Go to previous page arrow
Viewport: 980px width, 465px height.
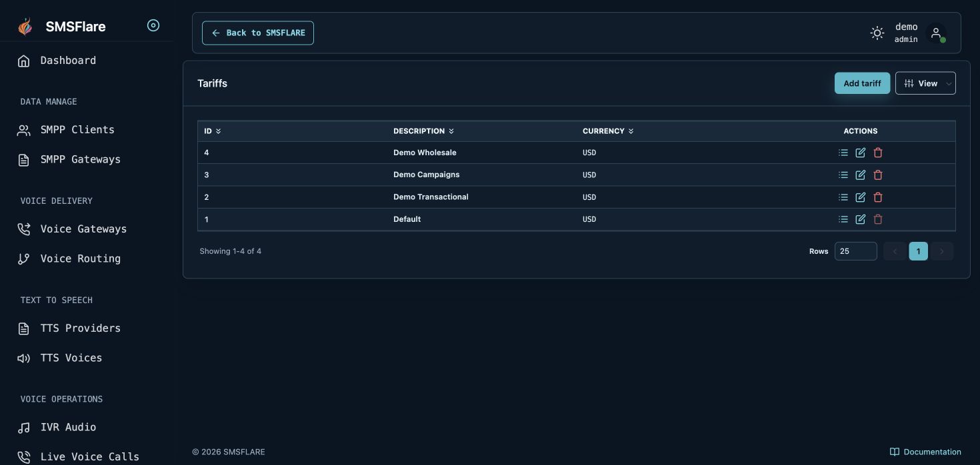[895, 251]
